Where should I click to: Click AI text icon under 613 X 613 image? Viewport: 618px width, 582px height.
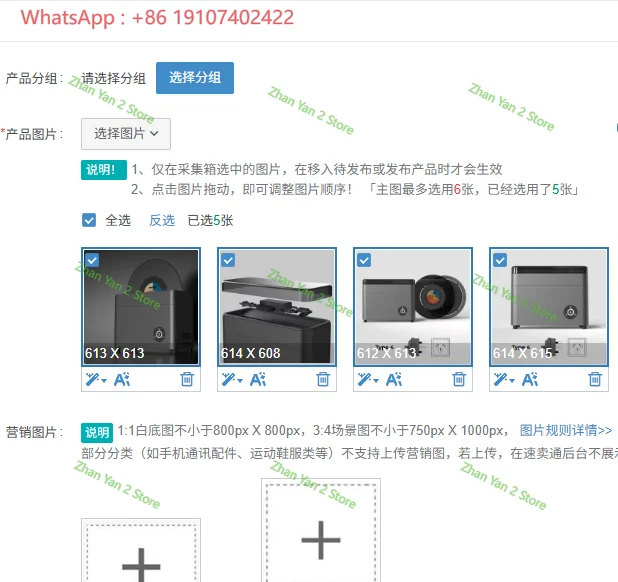click(x=122, y=379)
